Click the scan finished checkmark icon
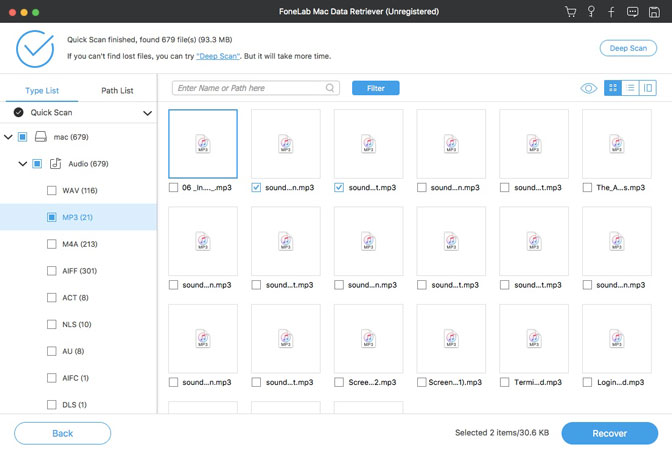This screenshot has width=672, height=454. (x=35, y=48)
